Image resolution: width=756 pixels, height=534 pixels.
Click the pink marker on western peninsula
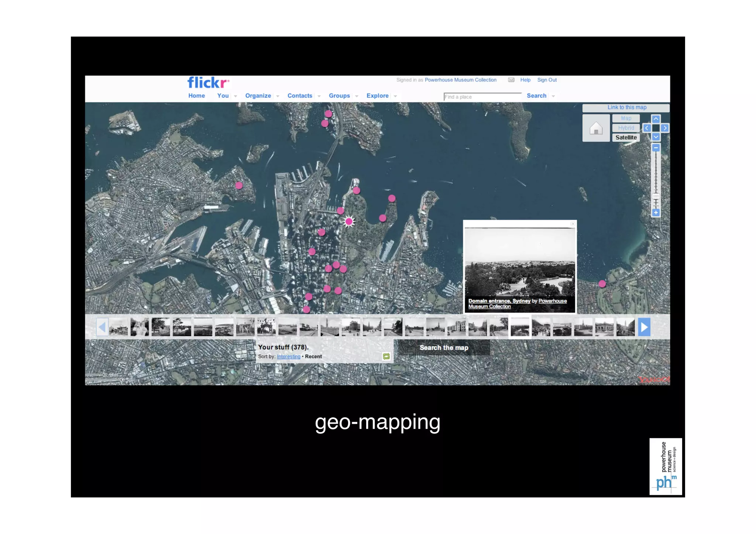coord(239,185)
